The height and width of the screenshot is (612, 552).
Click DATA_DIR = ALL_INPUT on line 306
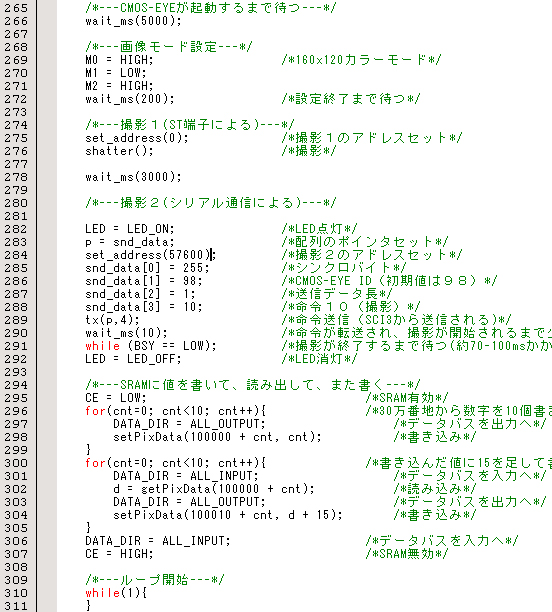158,541
